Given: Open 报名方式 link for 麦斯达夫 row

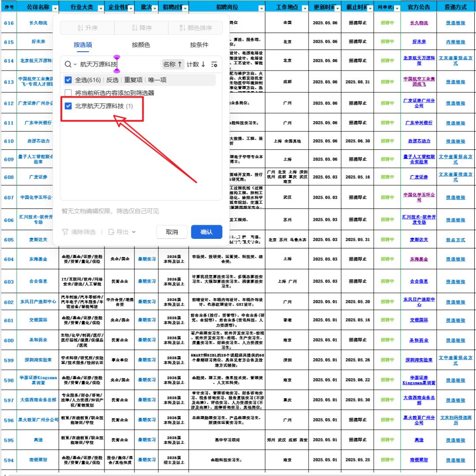Looking at the screenshot, I should pyautogui.click(x=455, y=240).
